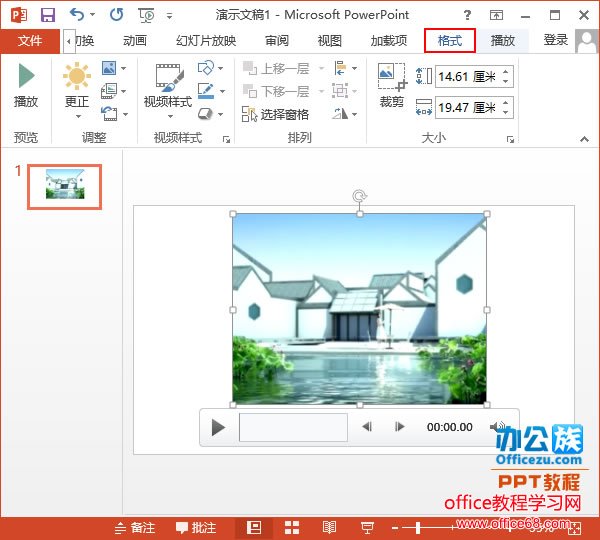This screenshot has width=600, height=540.
Task: Open the 视频样式 group dialog launcher
Action: point(227,140)
